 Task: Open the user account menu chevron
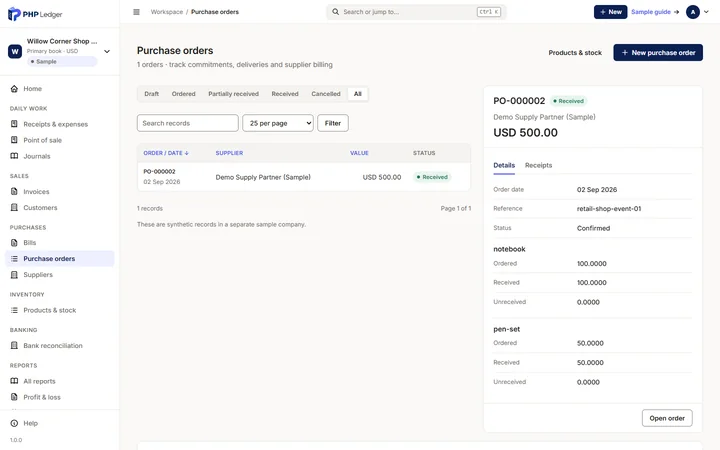[x=706, y=12]
